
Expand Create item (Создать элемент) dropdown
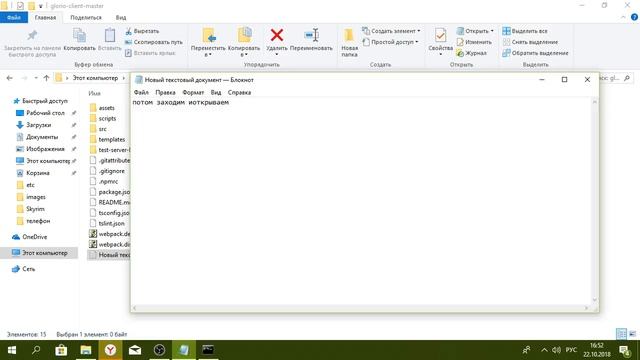coord(418,31)
